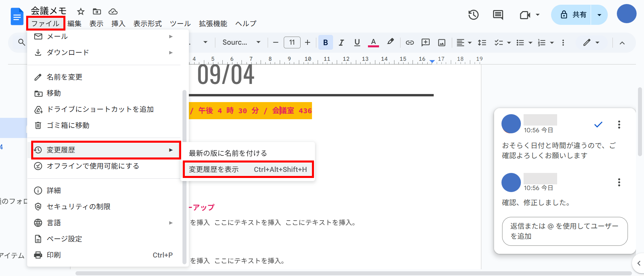The height and width of the screenshot is (276, 644).
Task: Click the video call camera icon
Action: tap(525, 15)
